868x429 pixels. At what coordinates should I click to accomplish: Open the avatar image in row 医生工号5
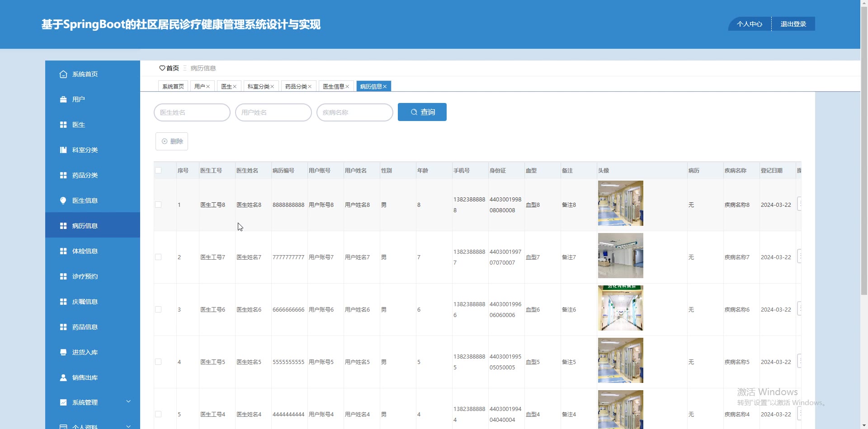click(x=621, y=360)
